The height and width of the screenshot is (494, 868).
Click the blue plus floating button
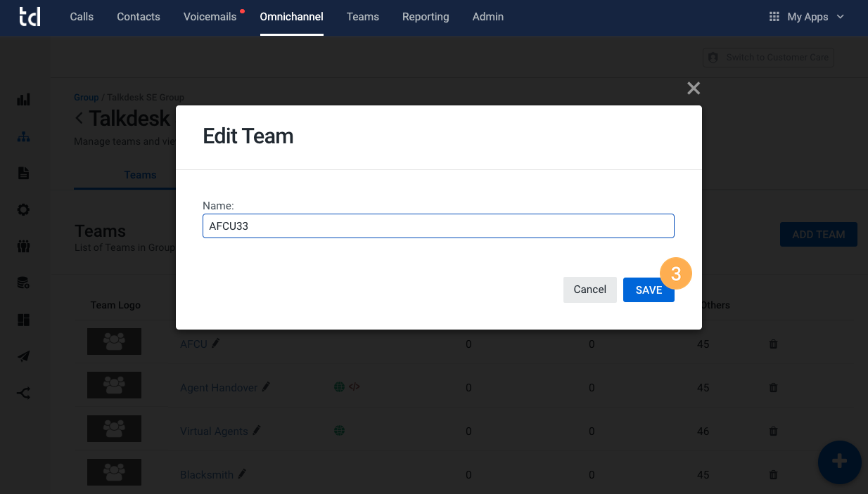840,462
